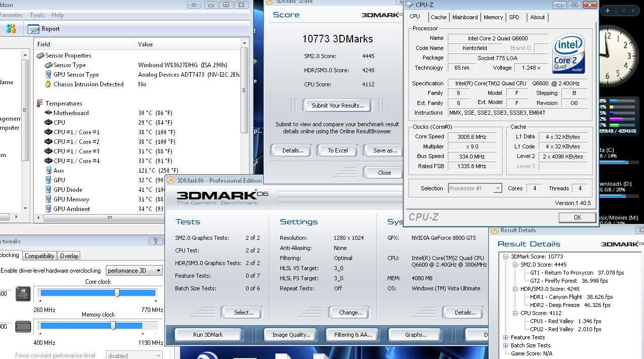
Task: Click Close in 3DMark Score window
Action: 384,173
